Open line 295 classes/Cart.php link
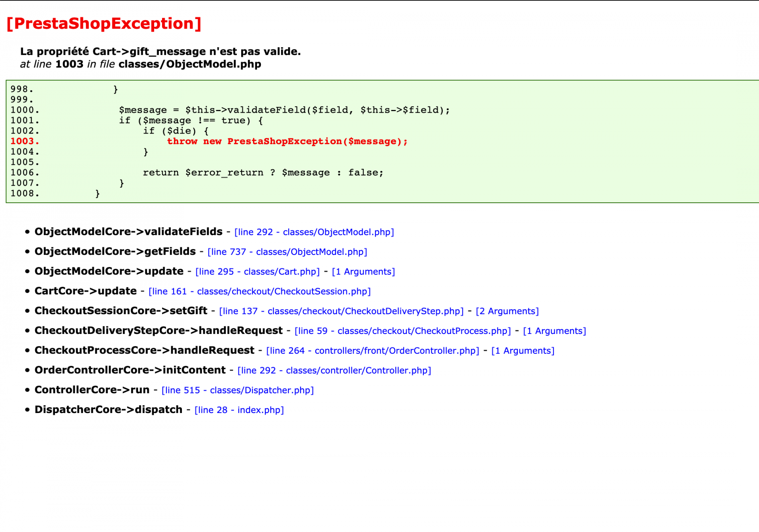This screenshot has width=759, height=532. [257, 272]
